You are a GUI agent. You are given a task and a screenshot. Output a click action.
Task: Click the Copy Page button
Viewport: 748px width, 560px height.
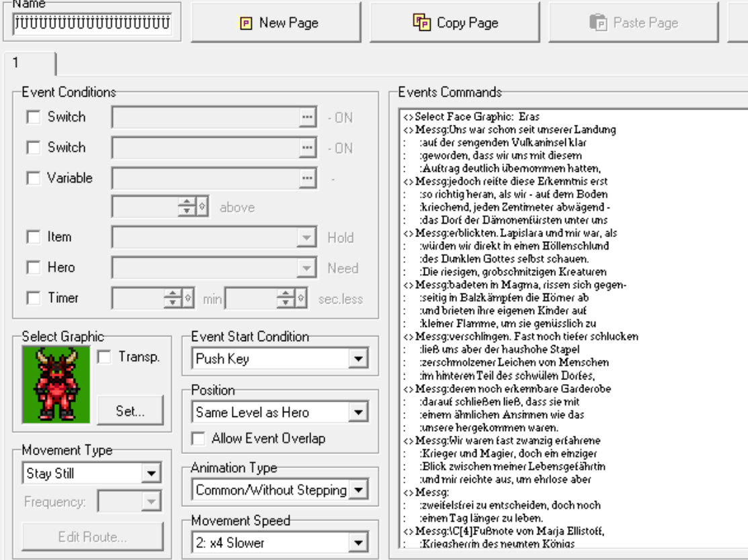click(x=458, y=23)
